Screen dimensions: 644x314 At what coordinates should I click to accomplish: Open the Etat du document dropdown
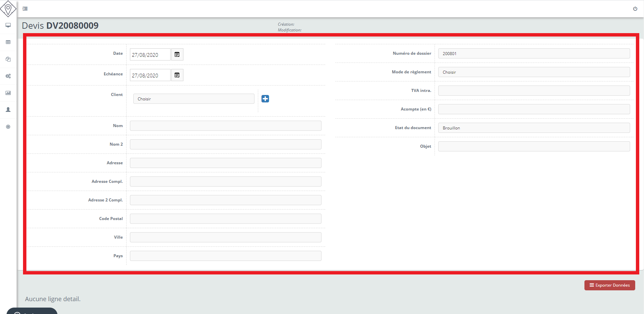point(534,128)
